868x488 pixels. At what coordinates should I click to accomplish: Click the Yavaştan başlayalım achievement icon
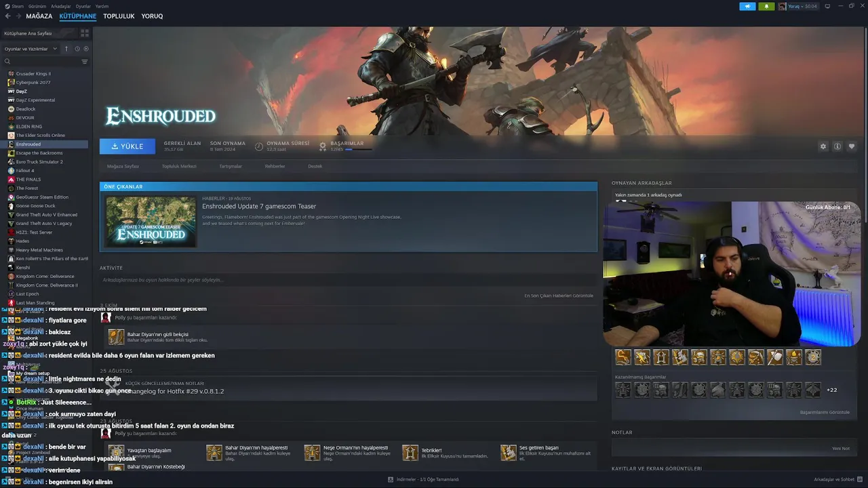117,452
